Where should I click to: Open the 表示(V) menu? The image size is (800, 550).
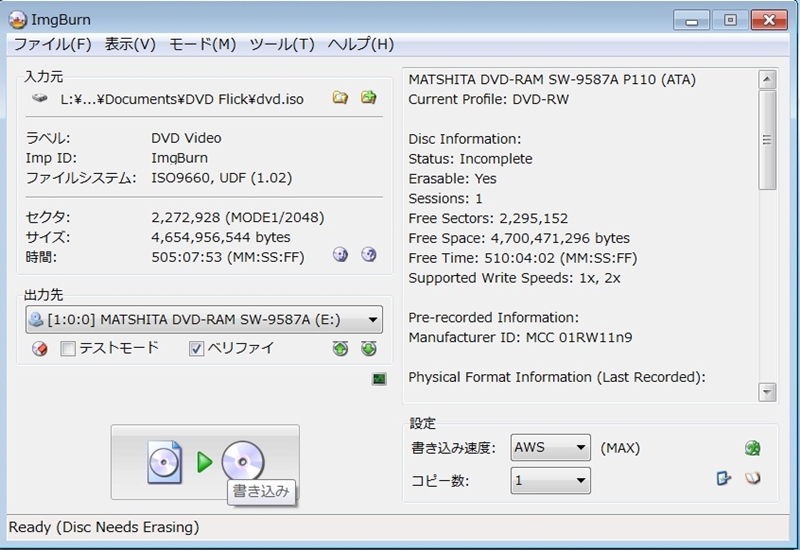[x=130, y=44]
